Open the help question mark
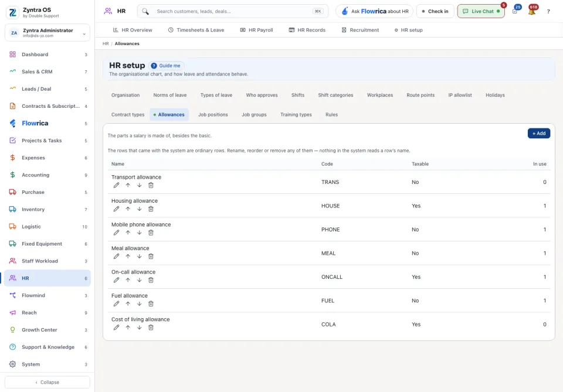Image resolution: width=563 pixels, height=392 pixels. [x=548, y=12]
